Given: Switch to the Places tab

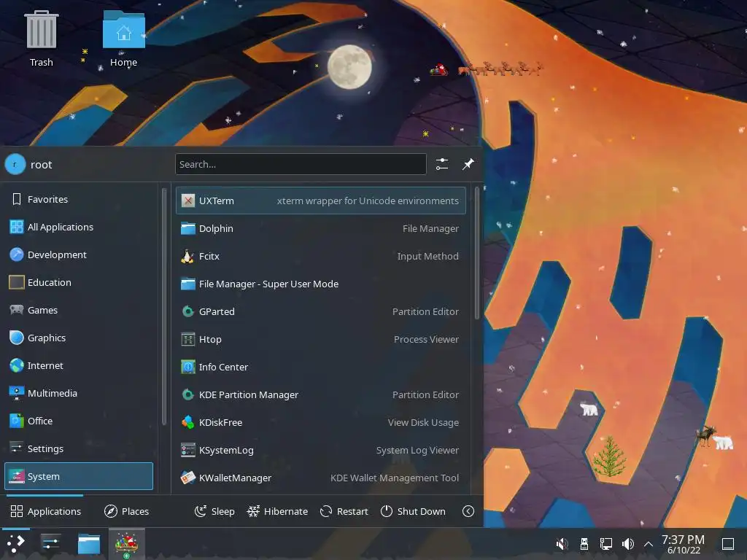Looking at the screenshot, I should tap(127, 511).
